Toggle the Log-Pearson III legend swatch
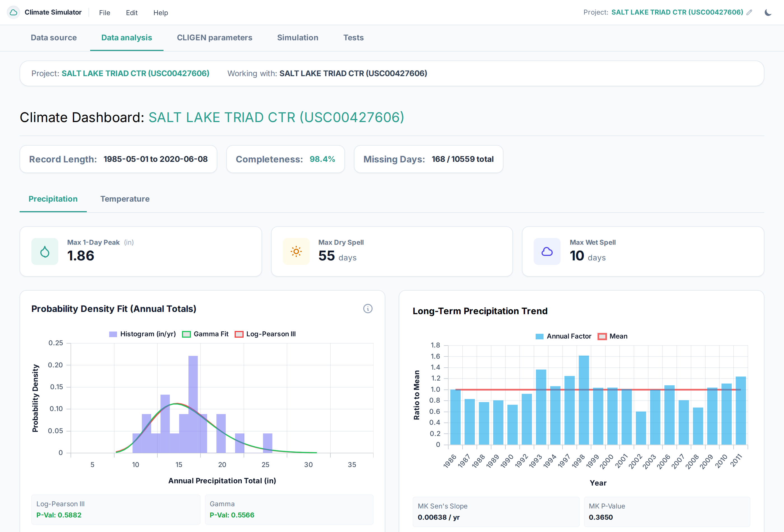784x532 pixels. tap(239, 334)
